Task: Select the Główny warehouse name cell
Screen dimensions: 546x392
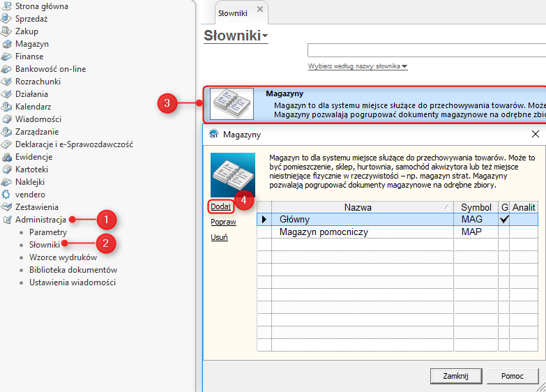Action: click(362, 219)
